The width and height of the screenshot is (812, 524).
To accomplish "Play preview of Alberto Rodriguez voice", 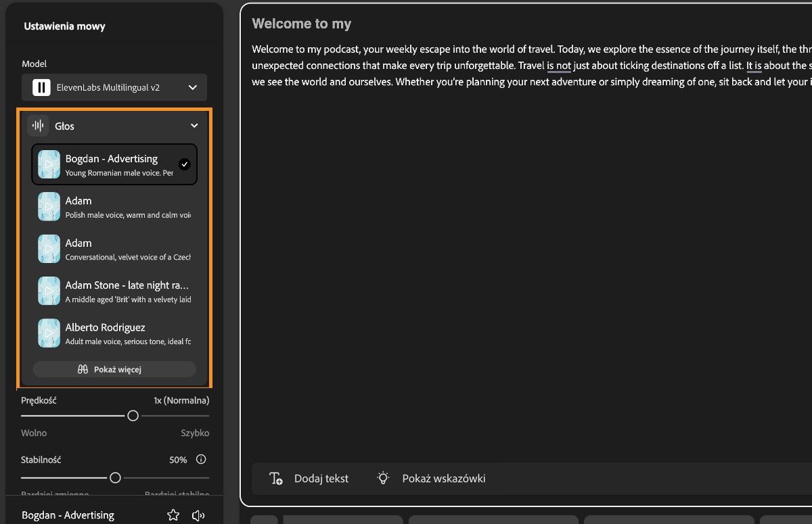I will click(x=48, y=333).
